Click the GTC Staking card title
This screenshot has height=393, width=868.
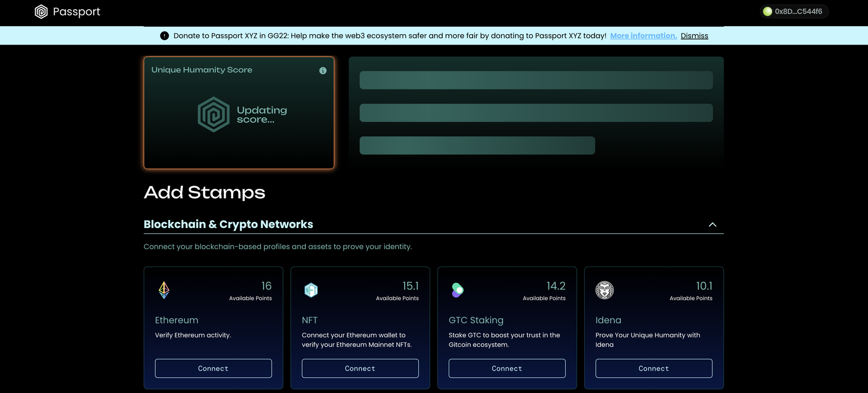[476, 320]
